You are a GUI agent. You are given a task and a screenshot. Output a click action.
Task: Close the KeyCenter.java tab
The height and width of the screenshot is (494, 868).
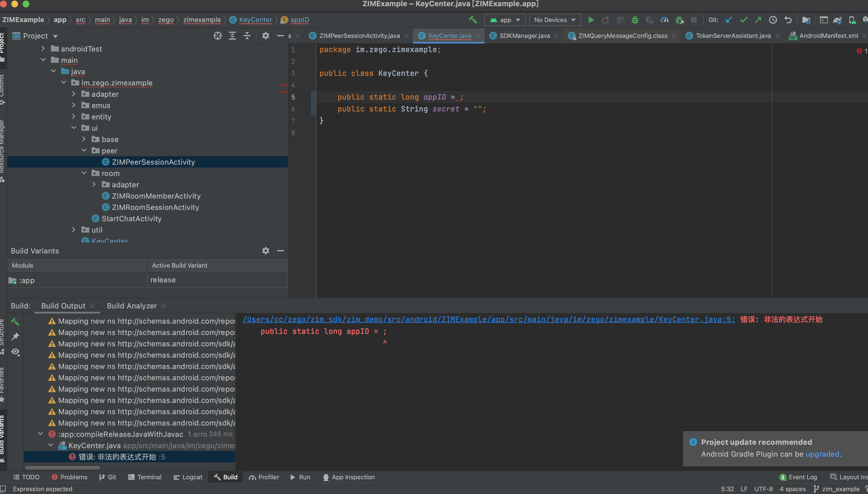click(x=478, y=36)
